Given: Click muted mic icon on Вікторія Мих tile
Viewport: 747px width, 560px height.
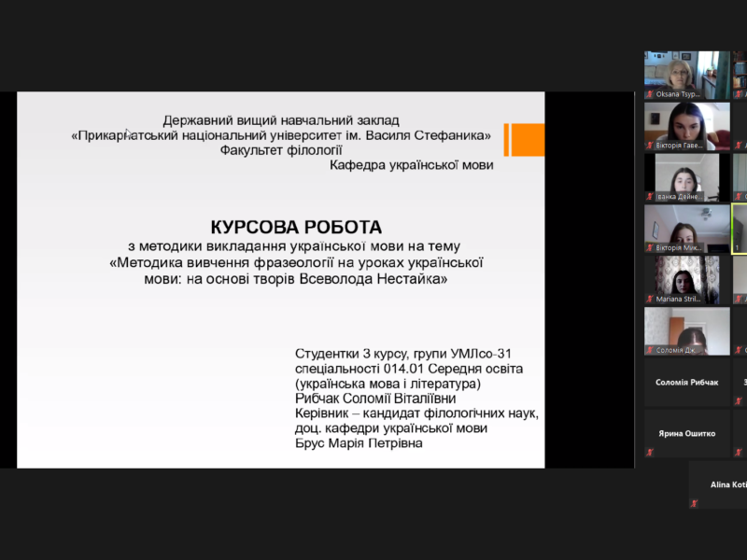Looking at the screenshot, I should 649,248.
